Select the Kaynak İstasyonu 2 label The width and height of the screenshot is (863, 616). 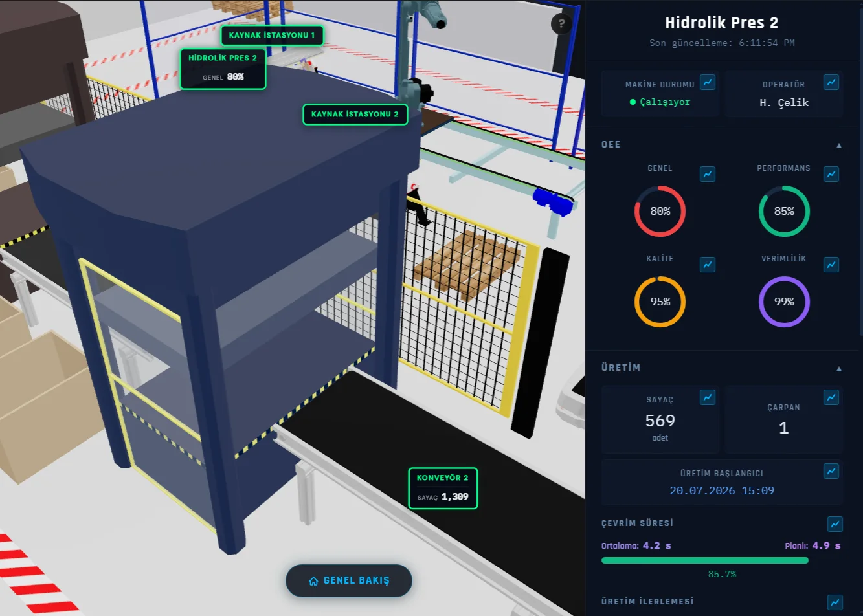[x=355, y=115]
